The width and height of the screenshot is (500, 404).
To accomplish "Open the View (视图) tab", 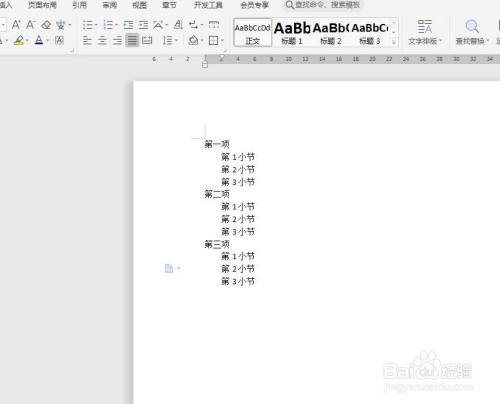I will tap(139, 5).
